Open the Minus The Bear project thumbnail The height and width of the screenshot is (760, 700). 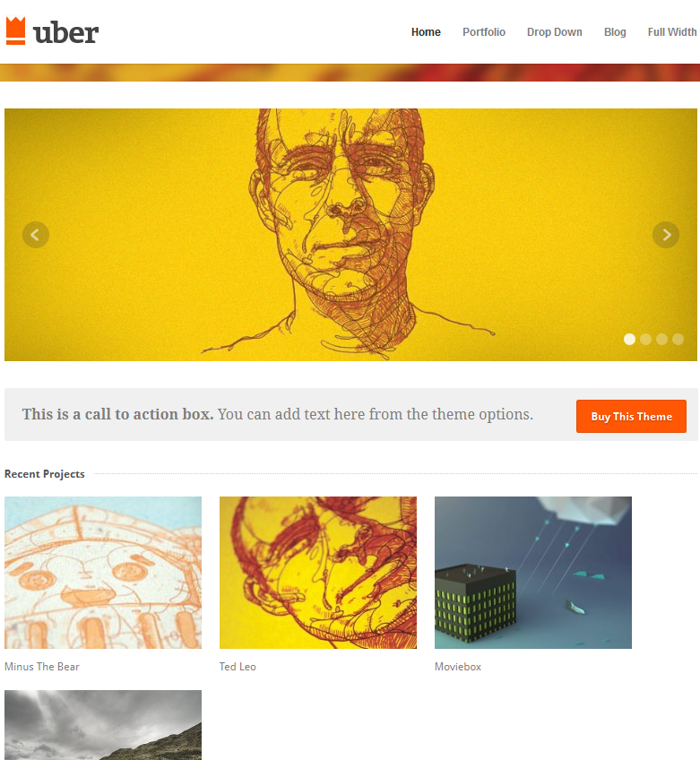(103, 573)
